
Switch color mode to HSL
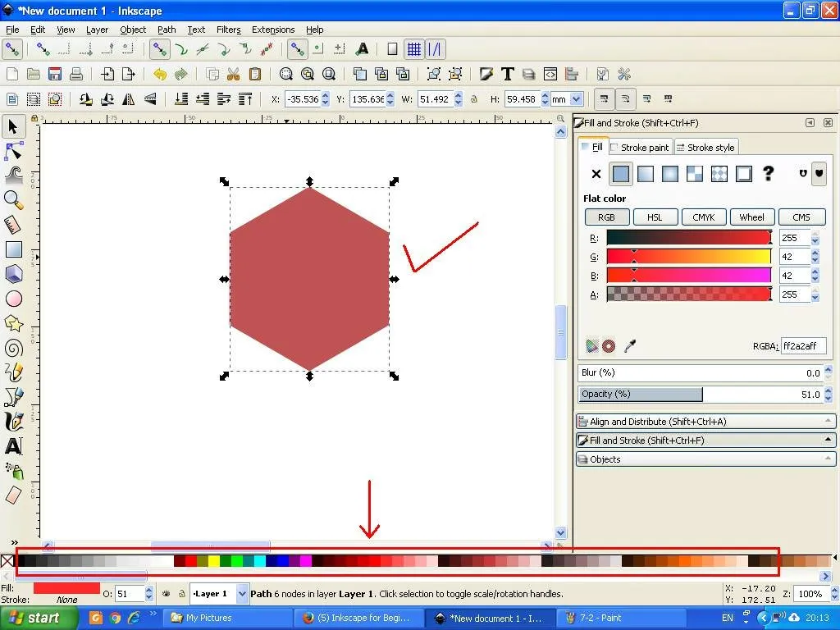pyautogui.click(x=655, y=217)
